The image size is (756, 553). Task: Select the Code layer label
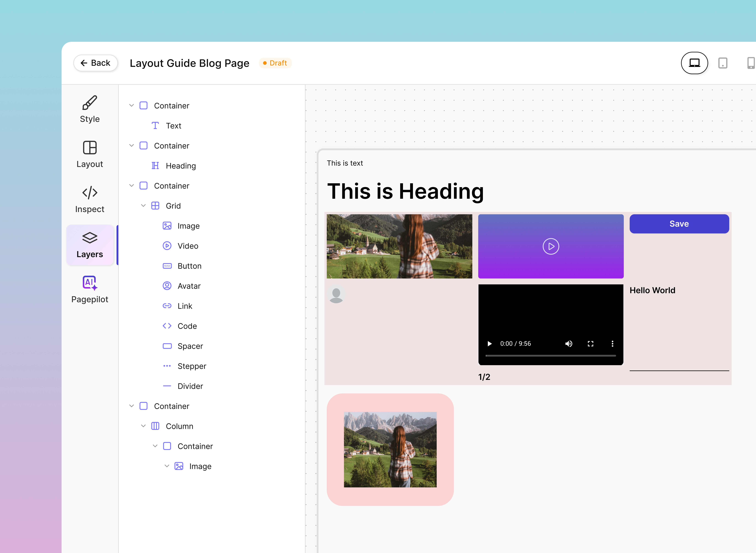point(187,326)
